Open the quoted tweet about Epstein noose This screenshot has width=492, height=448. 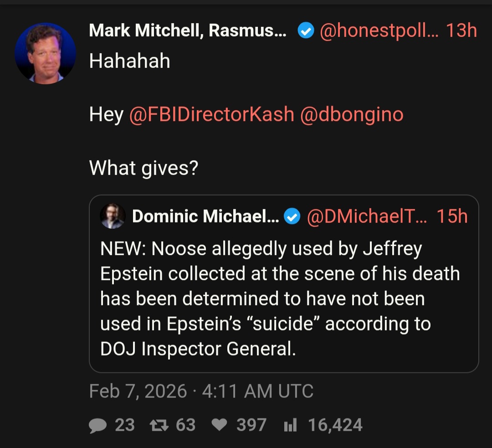click(283, 299)
